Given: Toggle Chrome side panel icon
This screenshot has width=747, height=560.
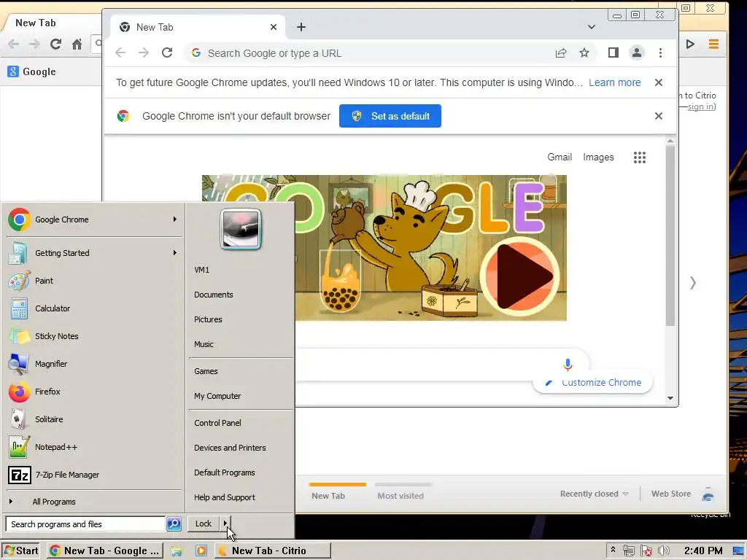Looking at the screenshot, I should (613, 52).
